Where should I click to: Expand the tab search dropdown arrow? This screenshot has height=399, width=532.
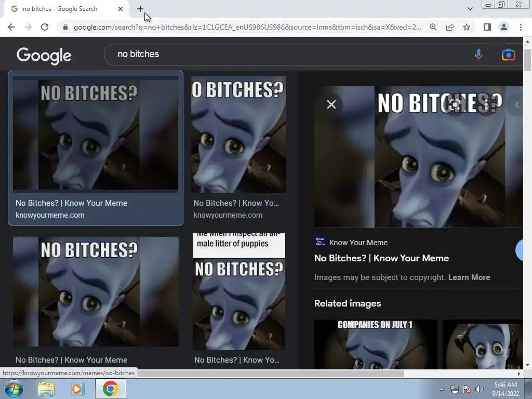click(x=470, y=9)
